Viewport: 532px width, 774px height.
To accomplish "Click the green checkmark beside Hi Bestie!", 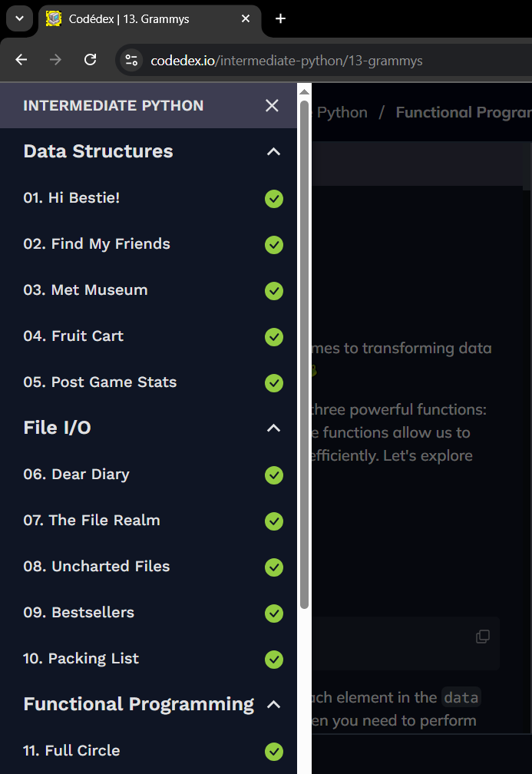I will tap(274, 199).
